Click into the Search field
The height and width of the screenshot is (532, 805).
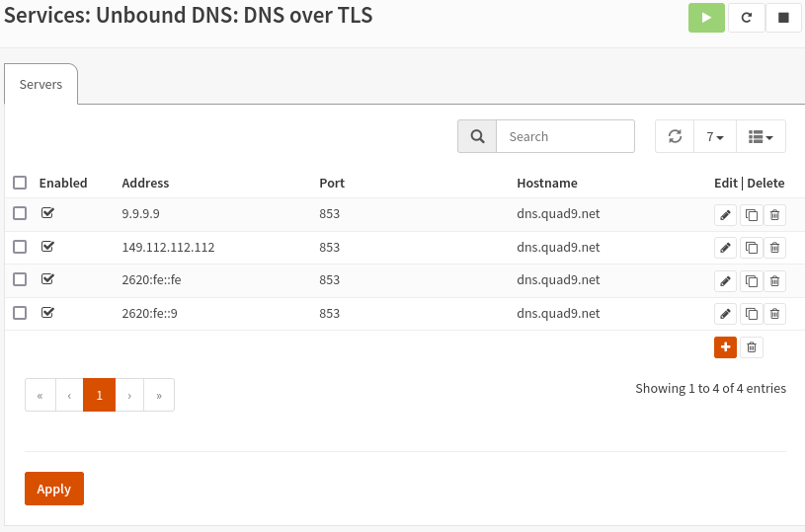(564, 136)
